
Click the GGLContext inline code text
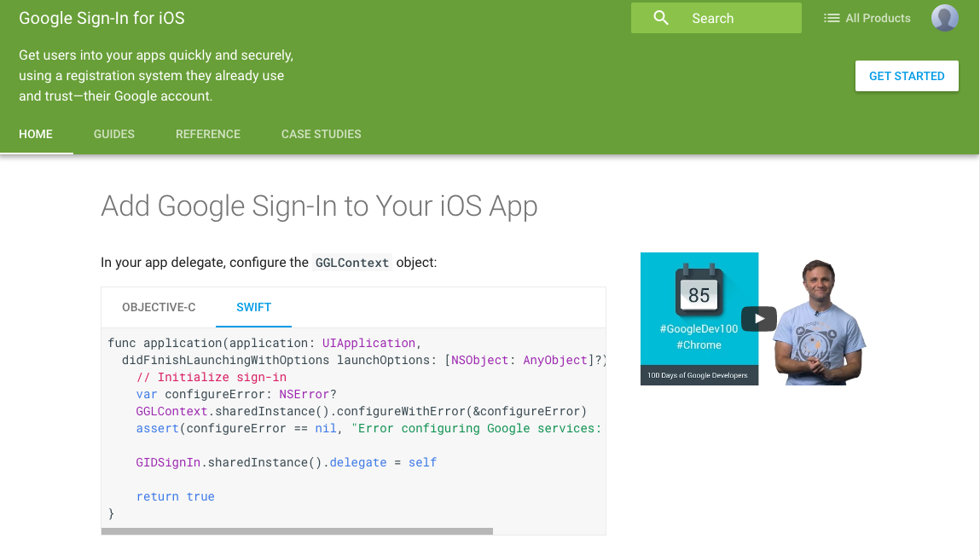(352, 263)
